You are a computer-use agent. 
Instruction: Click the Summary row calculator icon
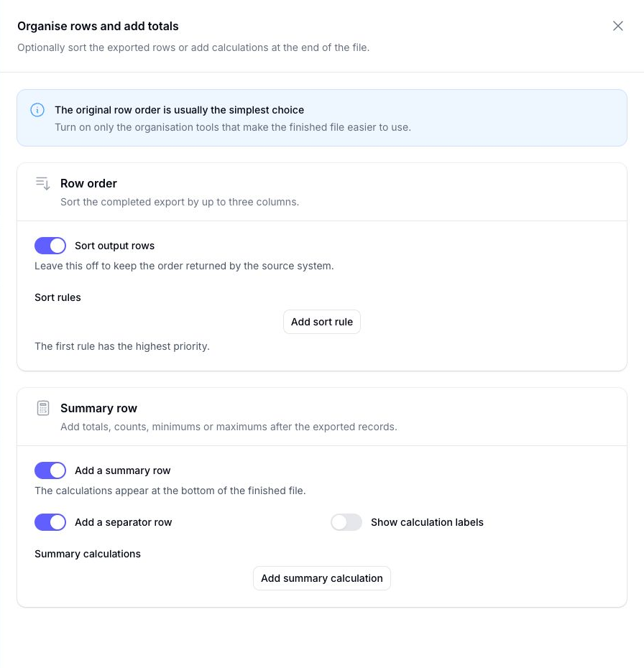pyautogui.click(x=43, y=408)
